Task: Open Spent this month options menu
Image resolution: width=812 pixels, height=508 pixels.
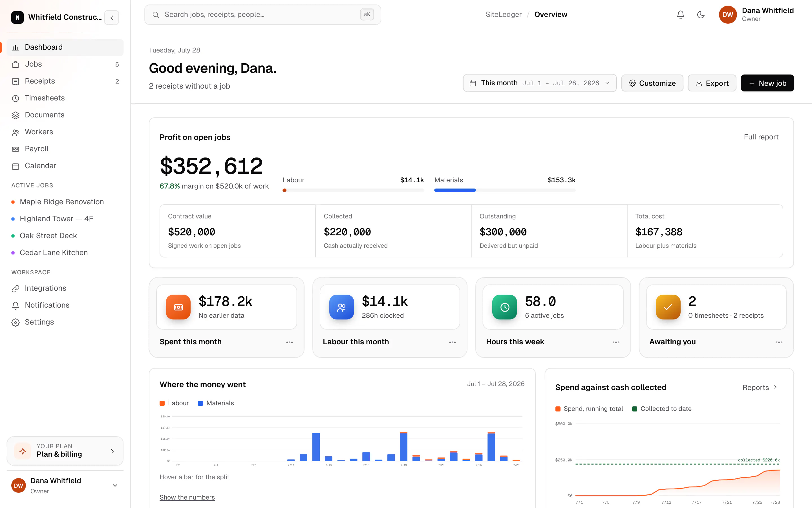Action: click(290, 342)
